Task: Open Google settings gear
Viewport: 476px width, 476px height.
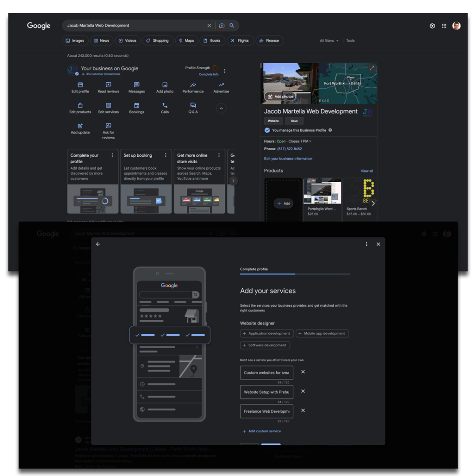Action: (432, 26)
